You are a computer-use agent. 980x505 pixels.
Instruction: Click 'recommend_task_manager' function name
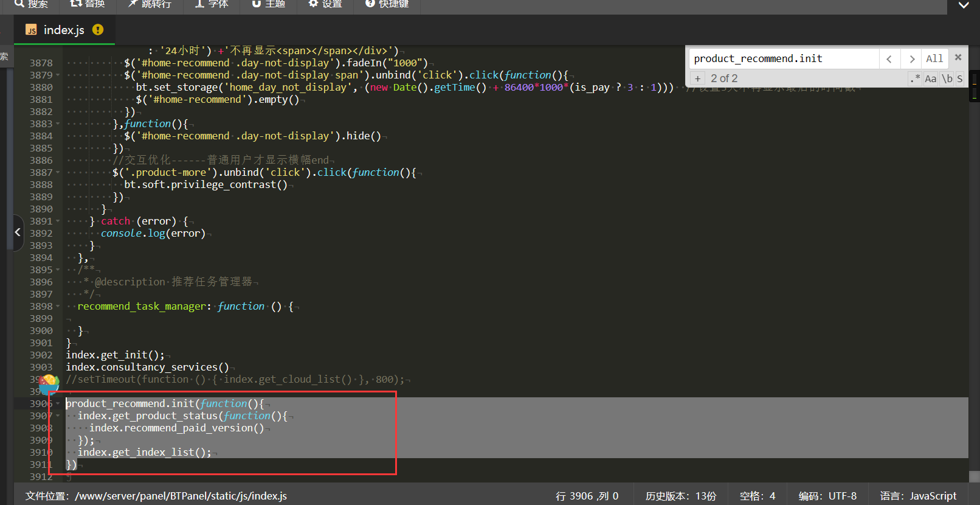coord(142,306)
